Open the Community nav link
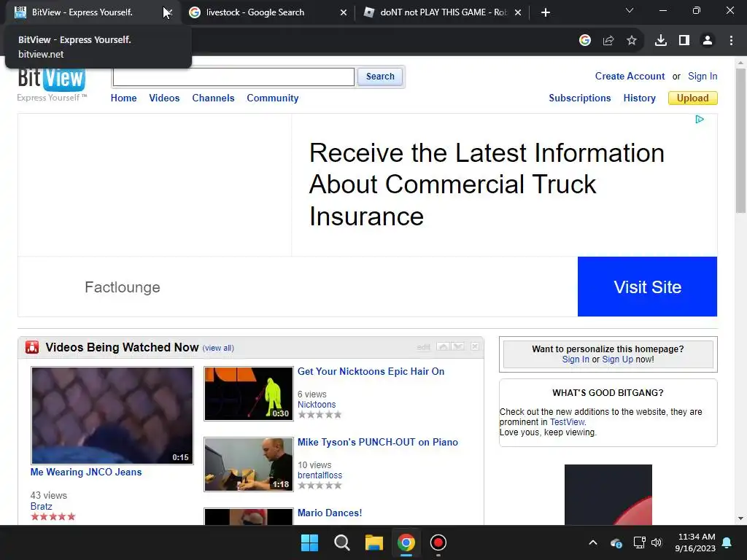This screenshot has width=747, height=560. [273, 98]
